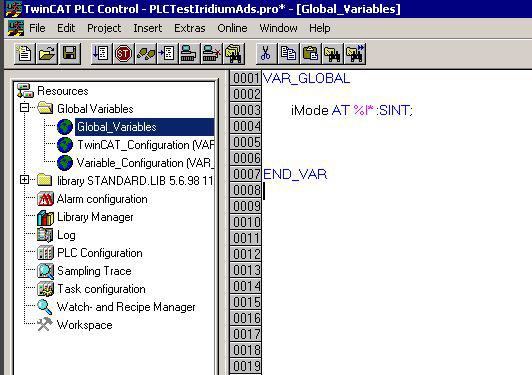Click the Copy toolbar icon
The width and height of the screenshot is (532, 375).
[x=288, y=53]
